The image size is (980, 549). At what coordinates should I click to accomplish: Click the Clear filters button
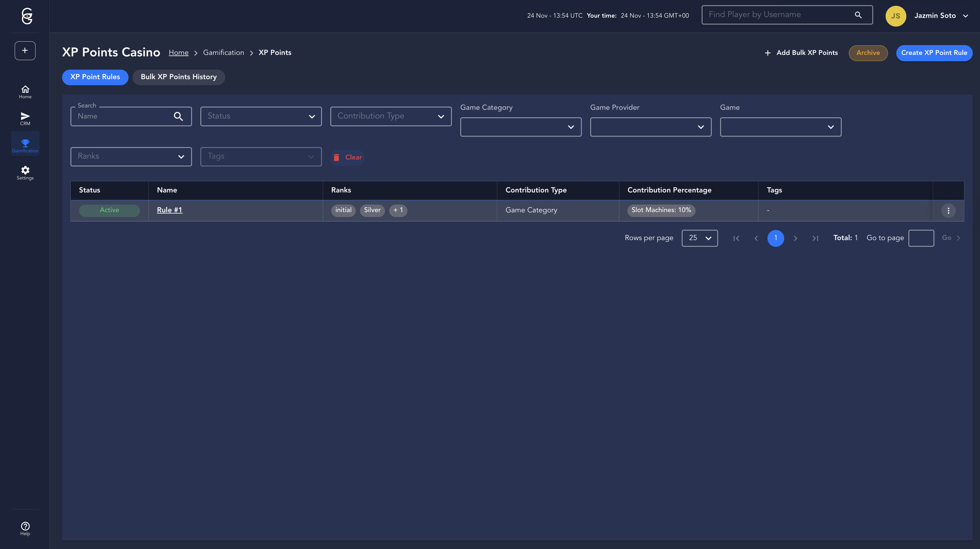point(348,157)
